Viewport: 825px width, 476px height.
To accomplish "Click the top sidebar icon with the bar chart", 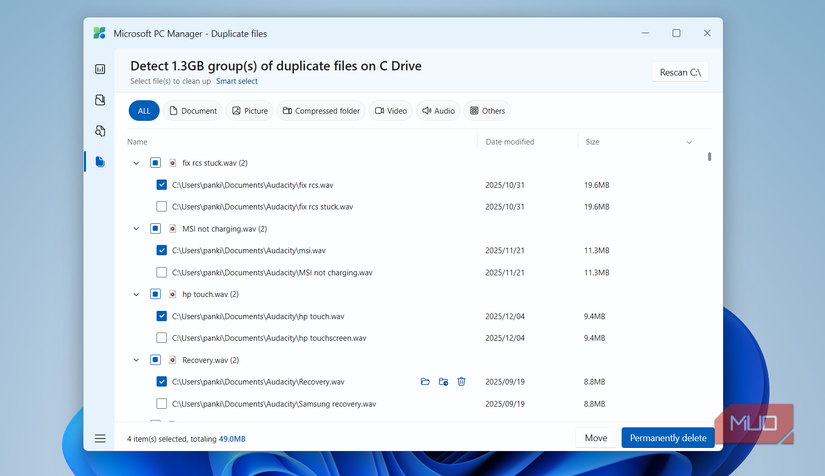I will (100, 69).
